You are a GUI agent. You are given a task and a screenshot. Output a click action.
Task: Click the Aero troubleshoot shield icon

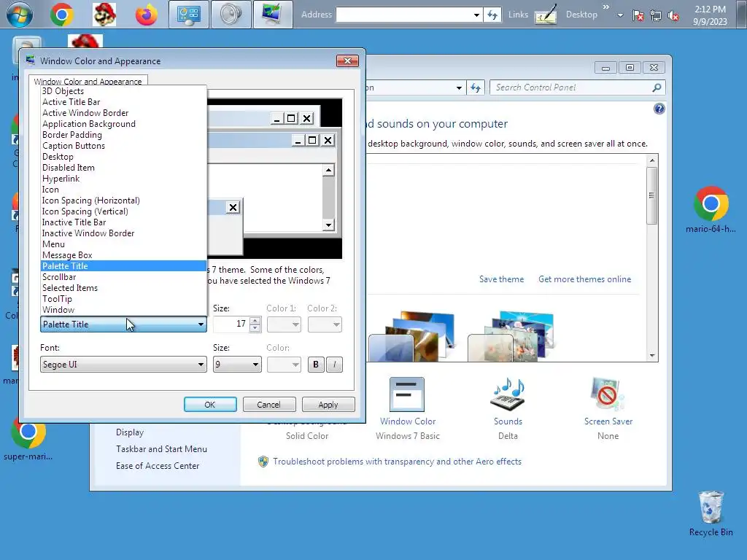(263, 462)
